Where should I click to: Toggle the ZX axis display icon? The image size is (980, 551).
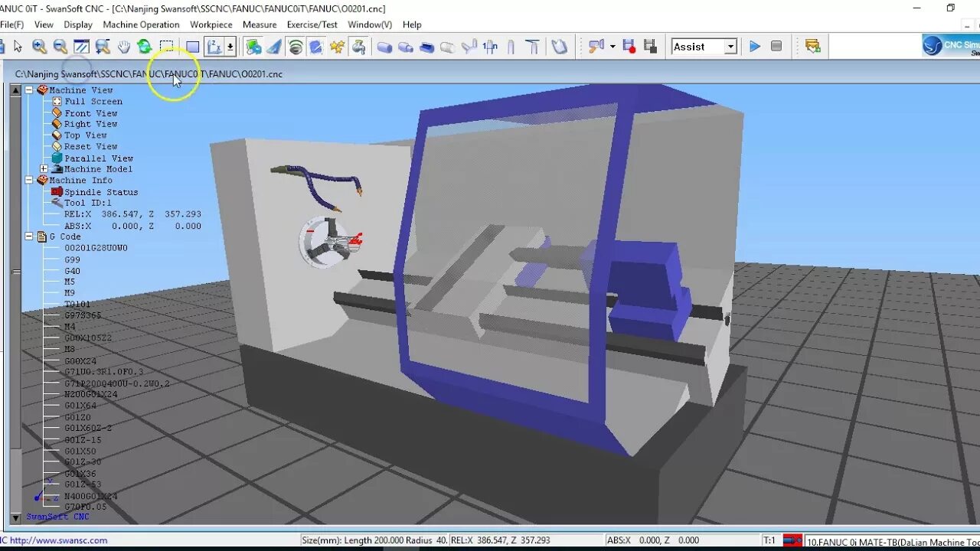[214, 47]
